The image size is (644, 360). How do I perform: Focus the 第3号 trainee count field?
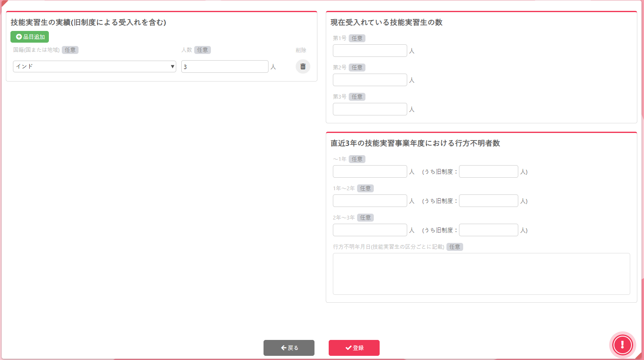(370, 109)
